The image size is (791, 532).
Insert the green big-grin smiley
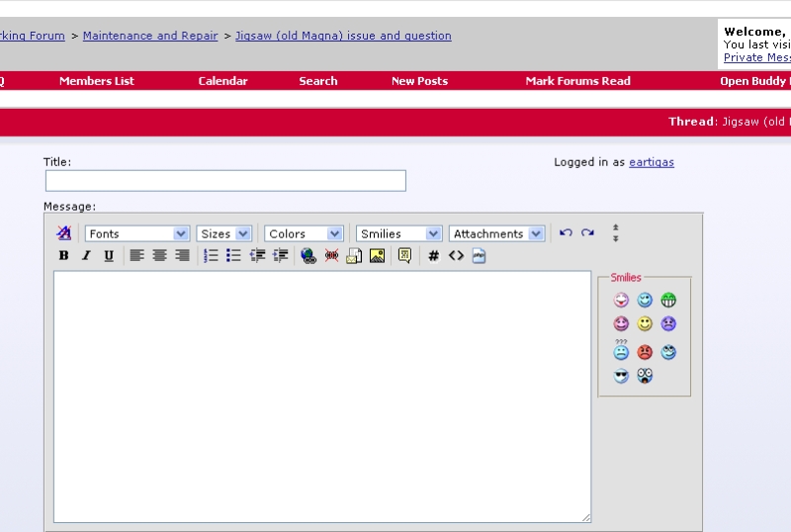(668, 300)
